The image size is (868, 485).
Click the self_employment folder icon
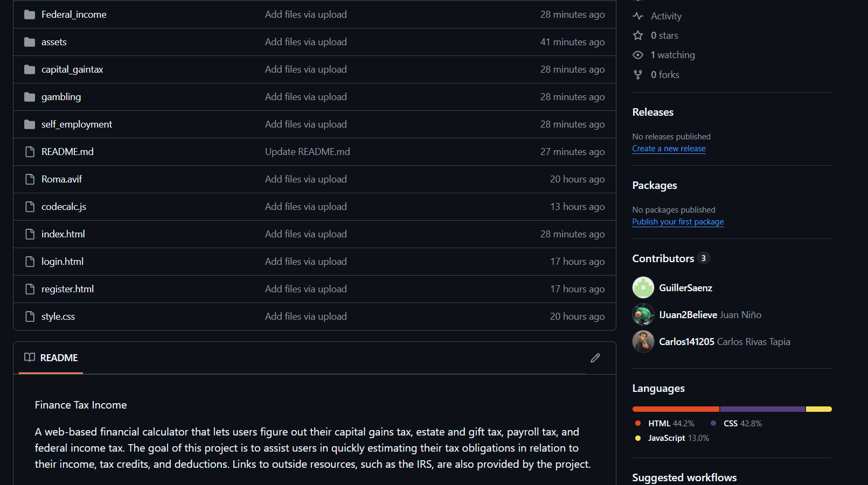pos(30,124)
